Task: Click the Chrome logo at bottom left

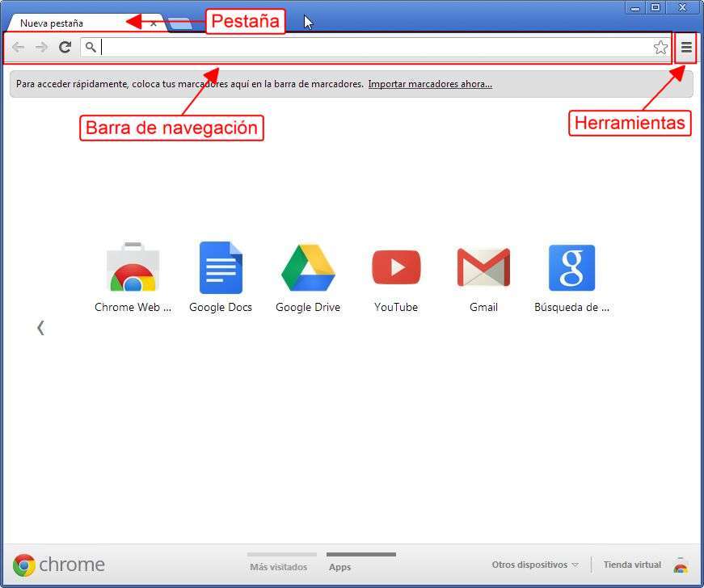Action: [59, 565]
